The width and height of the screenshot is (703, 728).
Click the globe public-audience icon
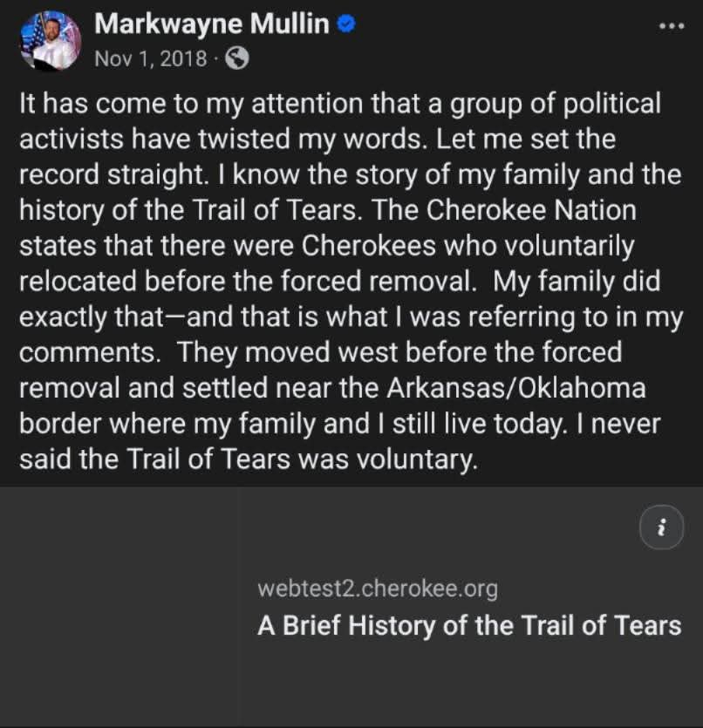236,58
